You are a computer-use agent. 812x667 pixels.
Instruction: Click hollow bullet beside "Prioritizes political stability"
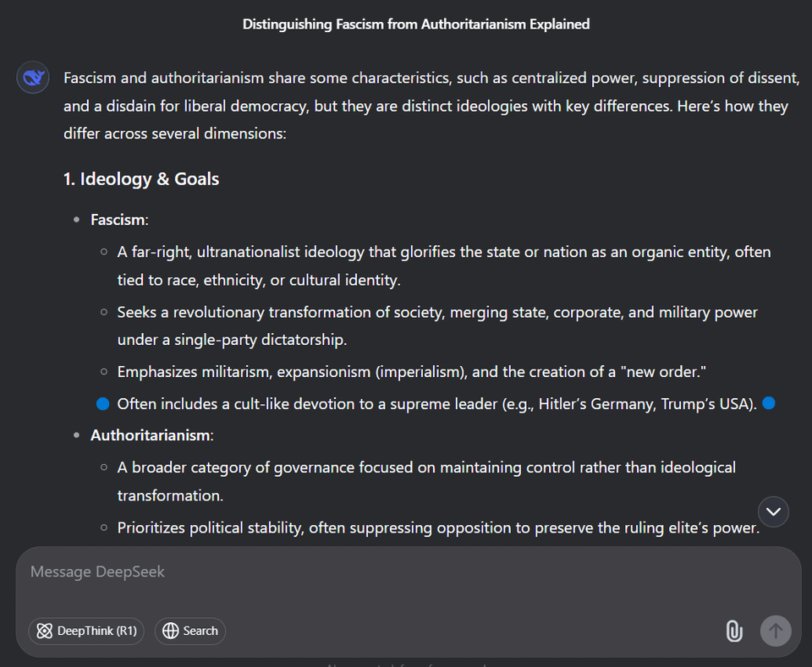point(103,528)
